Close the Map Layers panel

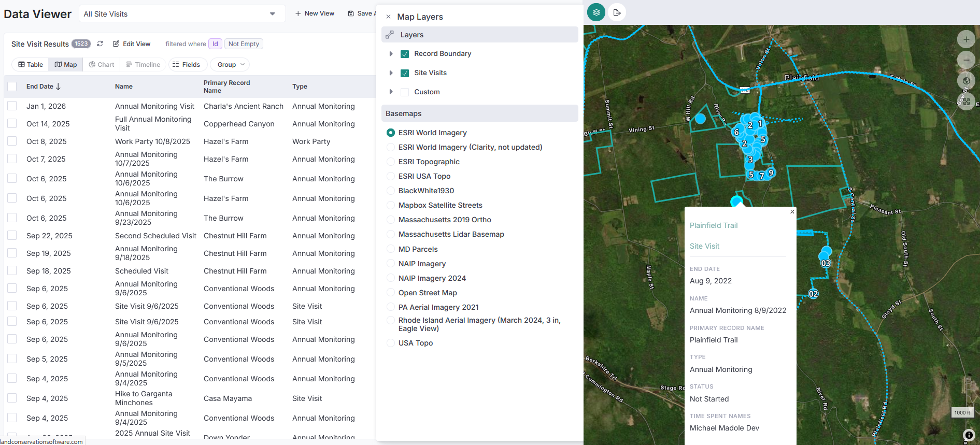(388, 17)
